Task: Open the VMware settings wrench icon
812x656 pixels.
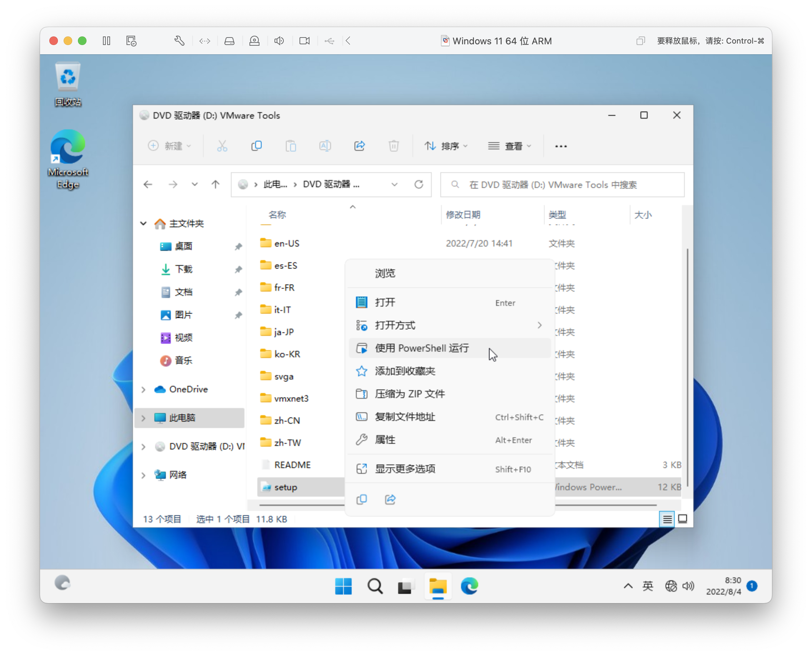Action: point(179,41)
